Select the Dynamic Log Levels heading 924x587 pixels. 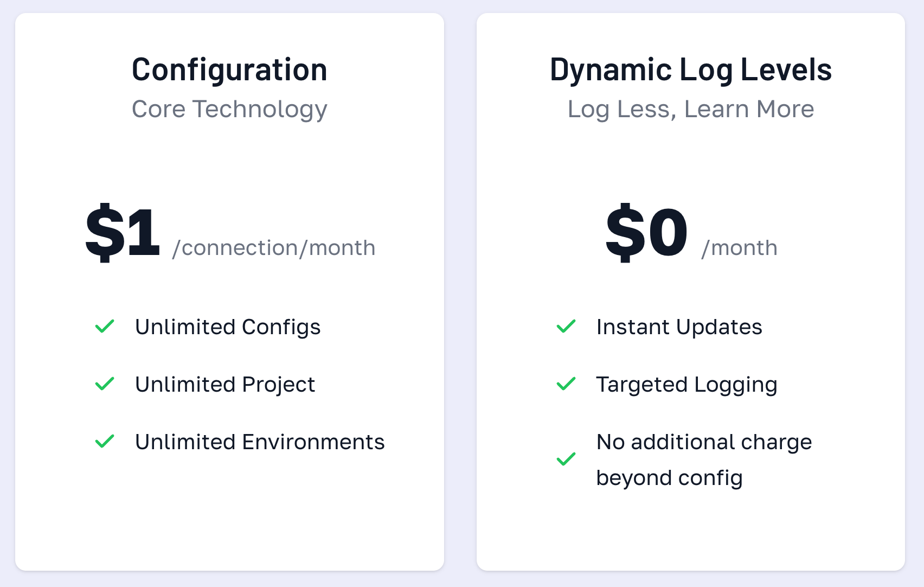[691, 71]
